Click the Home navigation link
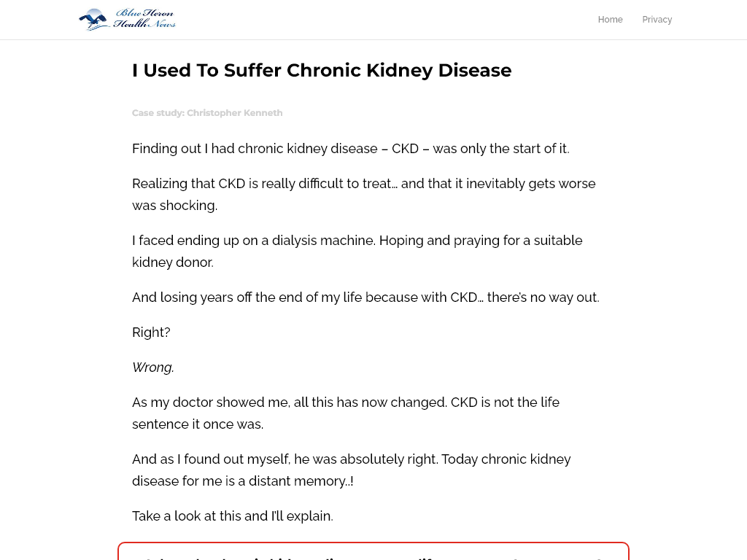Screen dimensions: 747x560 (x=610, y=20)
